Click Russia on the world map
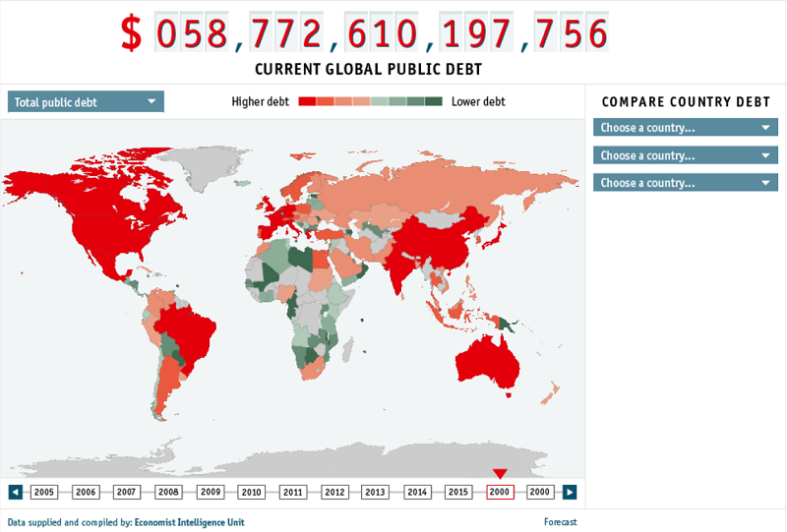 point(427,188)
